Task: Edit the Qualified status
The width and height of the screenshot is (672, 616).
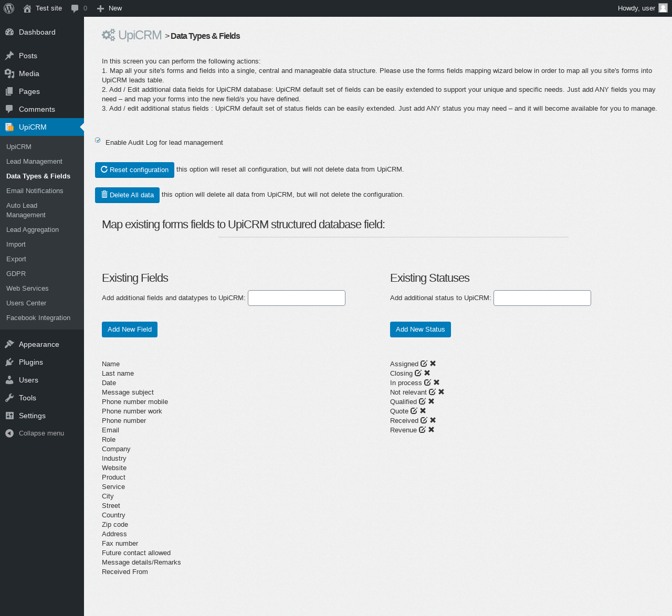Action: click(422, 401)
